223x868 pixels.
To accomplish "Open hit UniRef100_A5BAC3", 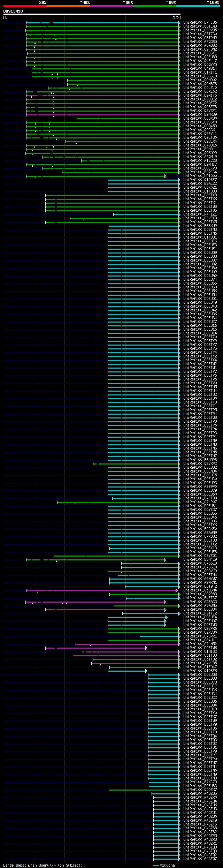I will tap(200, 602).
